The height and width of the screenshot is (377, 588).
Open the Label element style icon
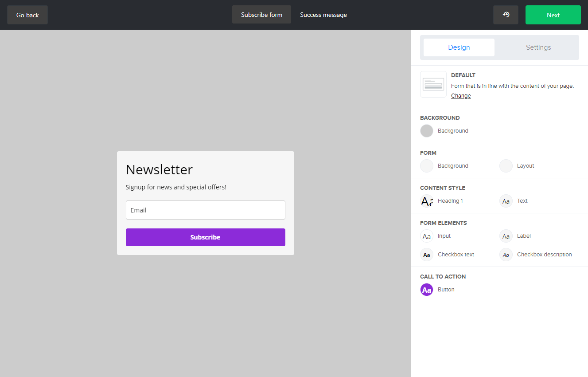click(x=506, y=236)
